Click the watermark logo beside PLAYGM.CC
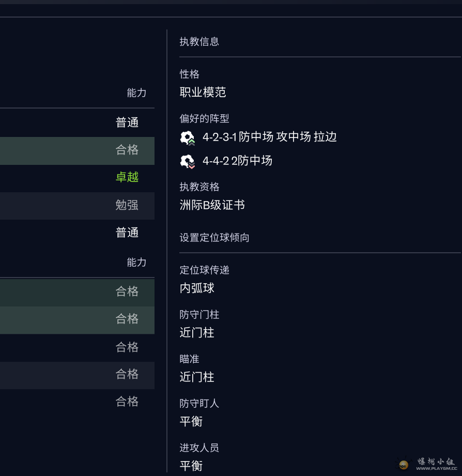 click(404, 465)
